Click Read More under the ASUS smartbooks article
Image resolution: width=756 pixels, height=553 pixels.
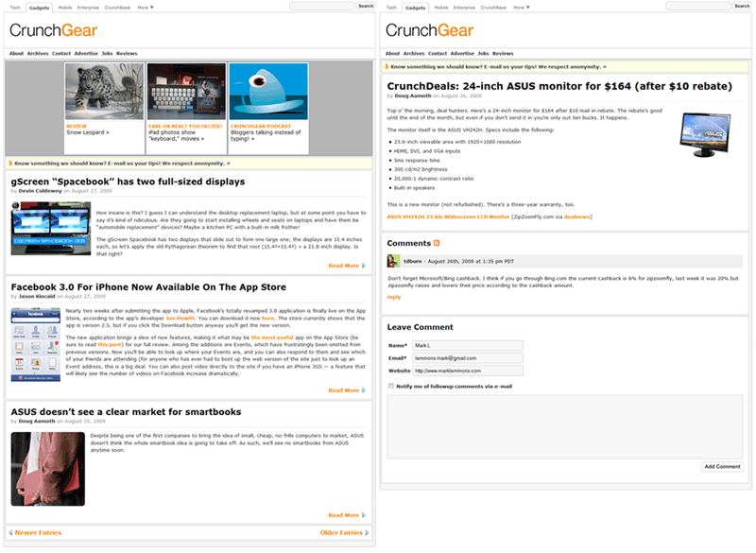(347, 515)
